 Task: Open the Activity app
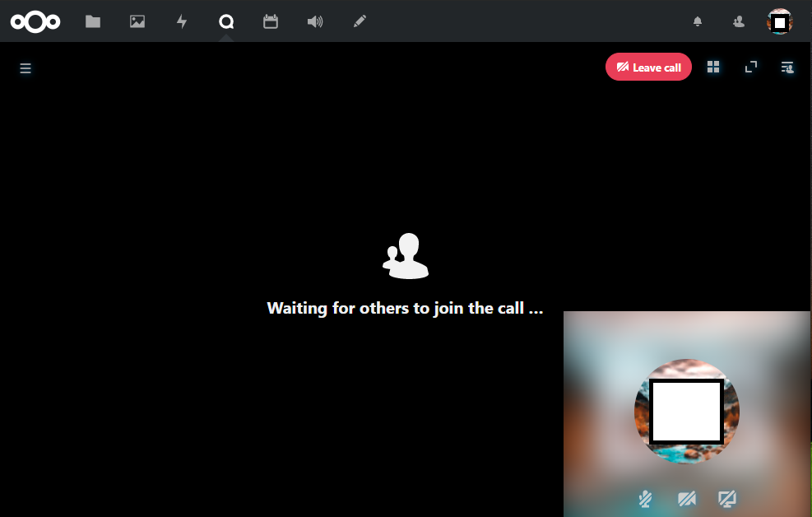tap(181, 21)
